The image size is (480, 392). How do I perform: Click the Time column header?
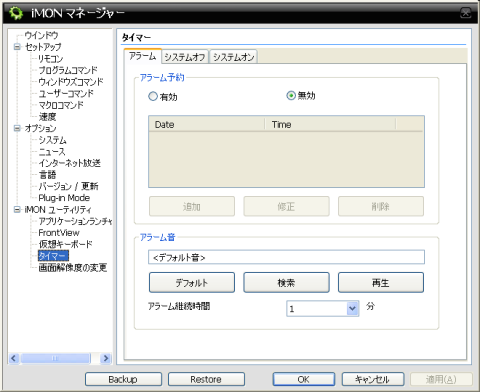coord(330,124)
